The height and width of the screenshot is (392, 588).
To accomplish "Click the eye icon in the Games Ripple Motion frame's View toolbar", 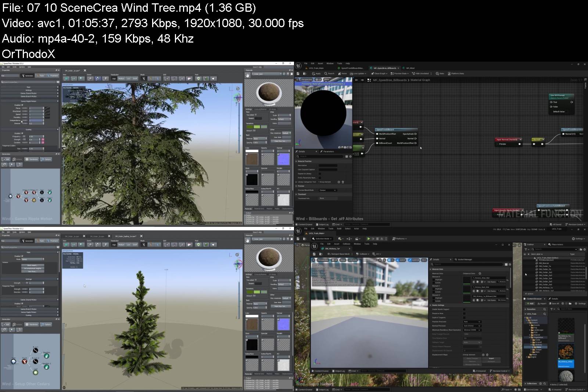I will coord(74,79).
